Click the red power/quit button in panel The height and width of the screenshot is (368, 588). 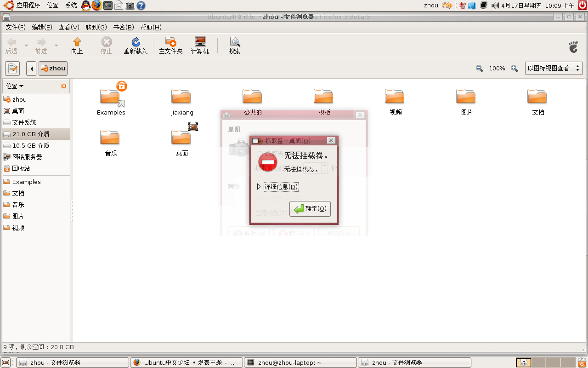tap(582, 6)
